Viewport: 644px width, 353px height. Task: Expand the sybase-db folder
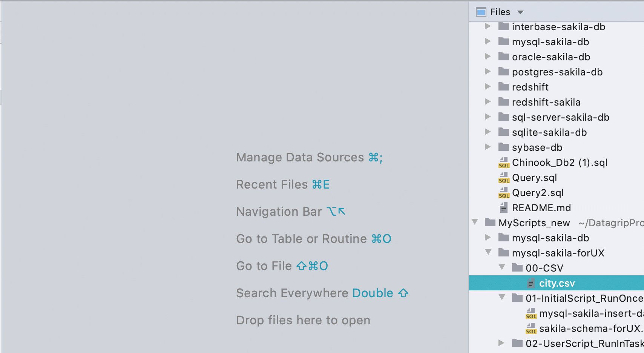(488, 147)
